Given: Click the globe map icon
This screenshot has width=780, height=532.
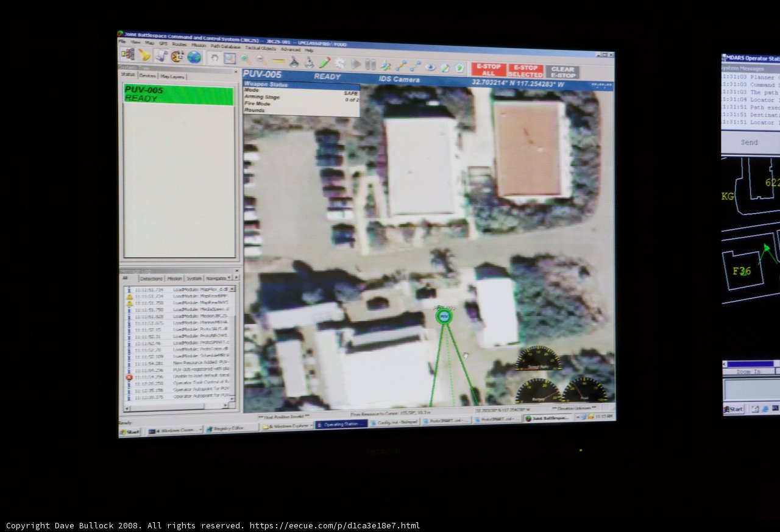Looking at the screenshot, I should pos(194,57).
